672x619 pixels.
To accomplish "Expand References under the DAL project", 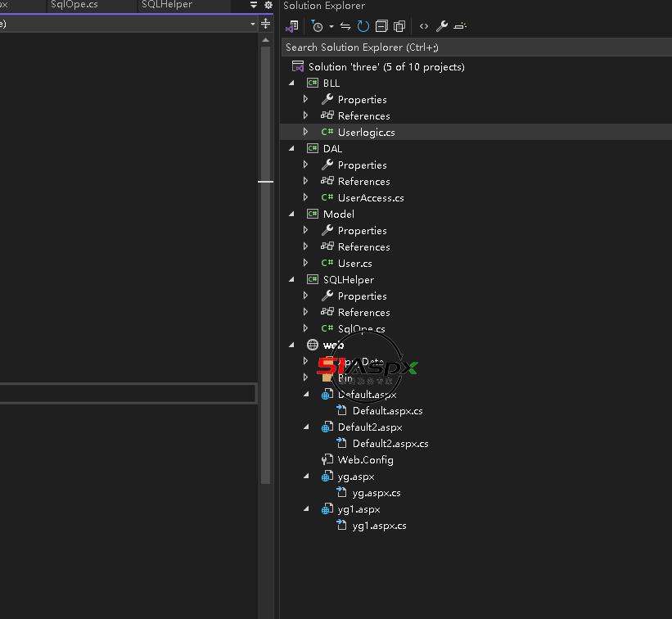I will pos(306,181).
